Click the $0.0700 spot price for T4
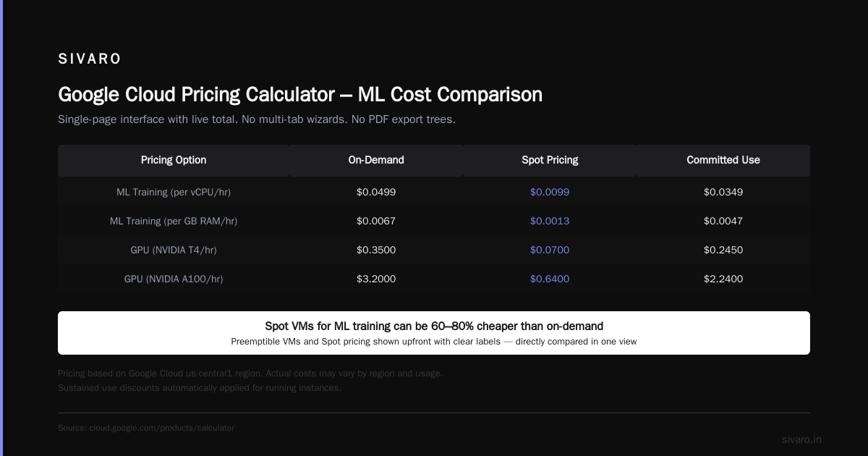This screenshot has height=456, width=868. tap(550, 250)
